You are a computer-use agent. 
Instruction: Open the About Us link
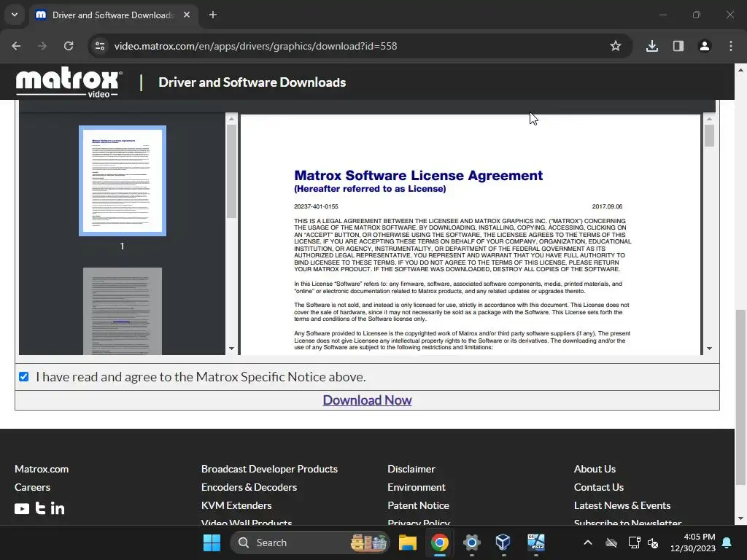click(595, 469)
